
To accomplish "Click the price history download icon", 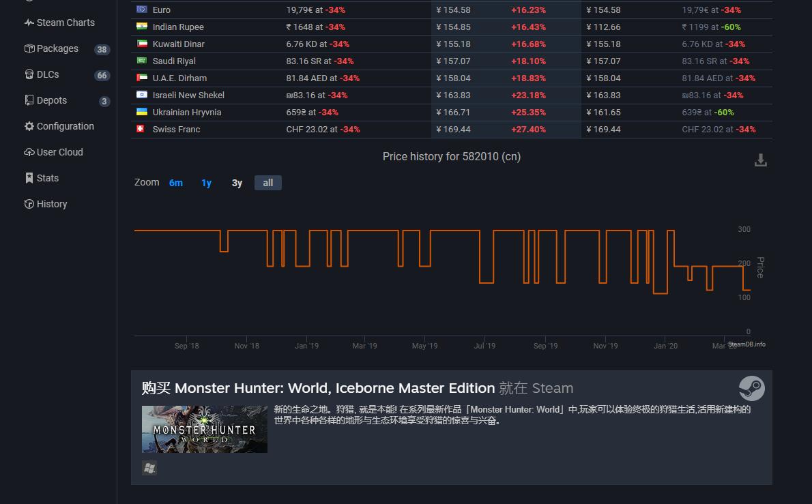I will point(760,158).
